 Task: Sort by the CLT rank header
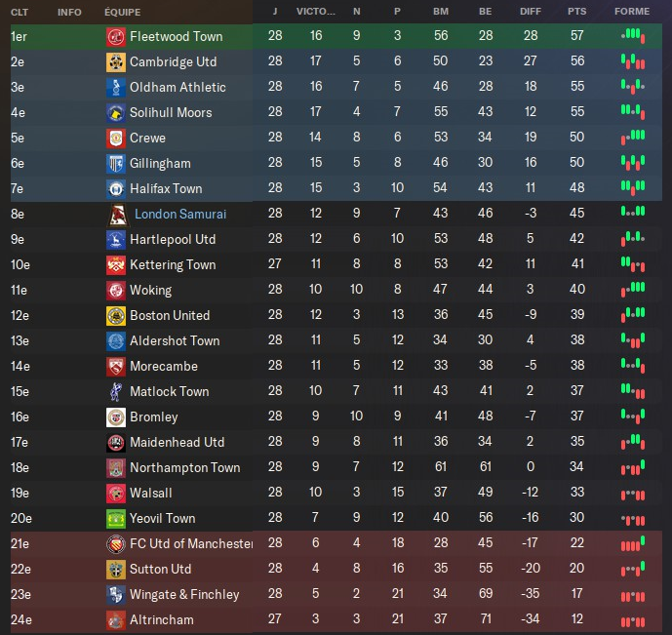tap(19, 12)
